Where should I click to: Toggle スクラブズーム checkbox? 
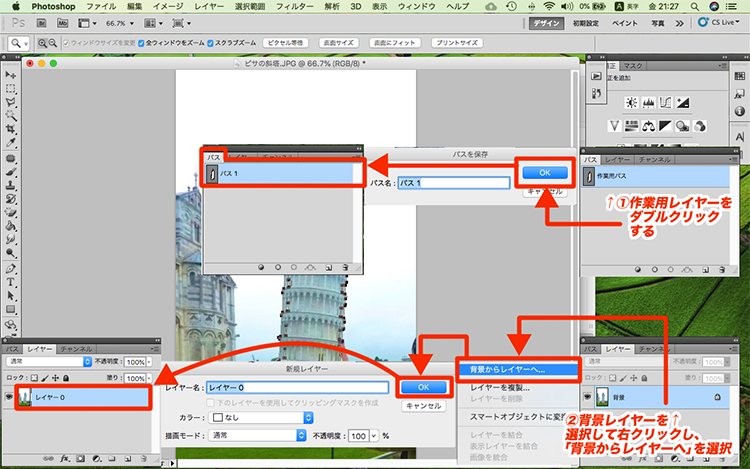click(x=210, y=43)
